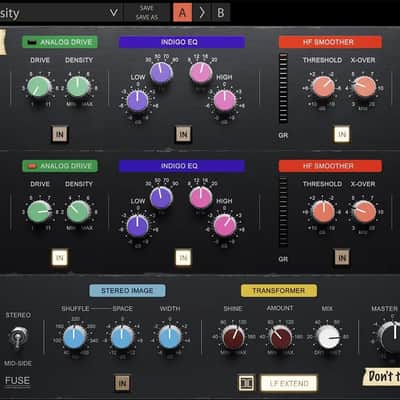Click top Indigo EQ high frequency knob
This screenshot has width=400, height=400.
201,73
